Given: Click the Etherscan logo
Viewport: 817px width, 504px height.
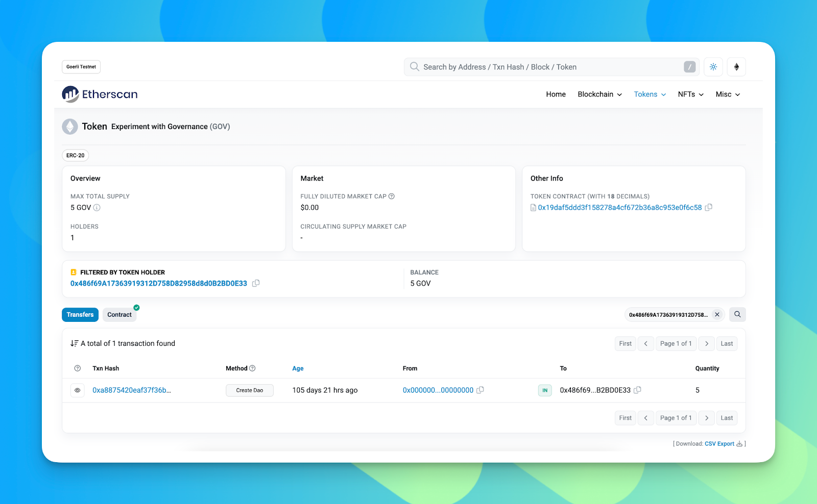Looking at the screenshot, I should tap(100, 94).
